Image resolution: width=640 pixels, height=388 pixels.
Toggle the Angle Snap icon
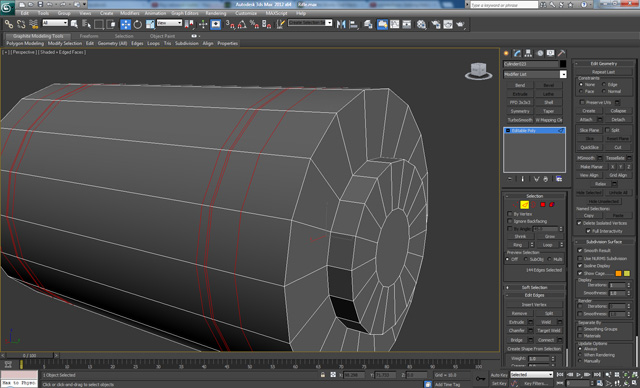(x=242, y=24)
